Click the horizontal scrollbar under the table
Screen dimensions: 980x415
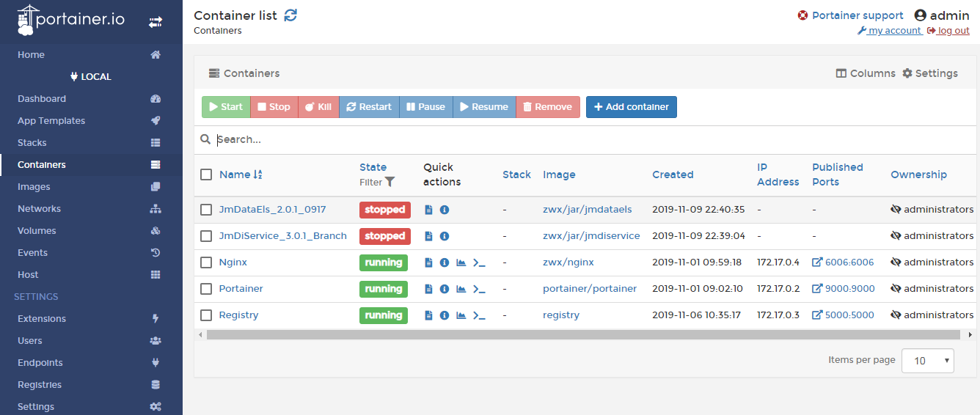click(583, 334)
